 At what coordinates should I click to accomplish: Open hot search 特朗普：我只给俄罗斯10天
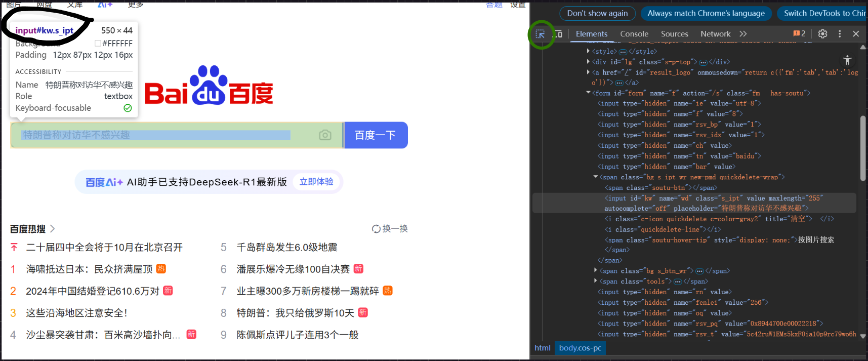coord(296,313)
